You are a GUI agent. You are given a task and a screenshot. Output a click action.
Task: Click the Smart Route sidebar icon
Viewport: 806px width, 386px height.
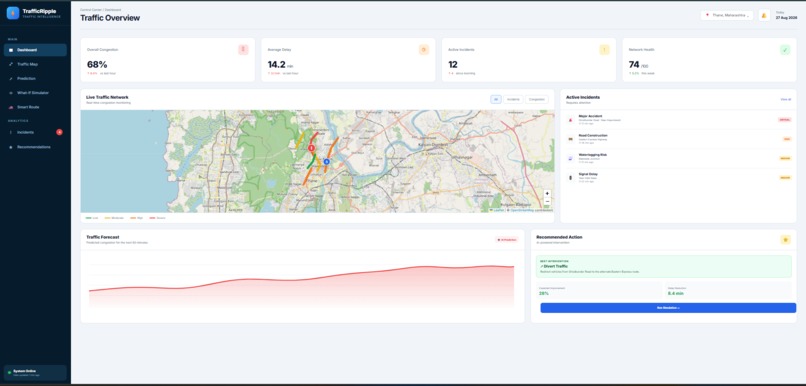(x=11, y=107)
